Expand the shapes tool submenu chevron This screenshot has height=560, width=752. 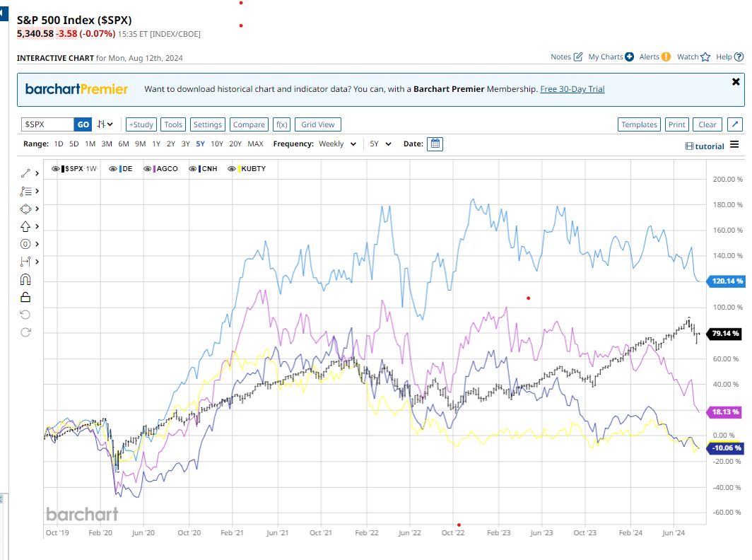[37, 209]
